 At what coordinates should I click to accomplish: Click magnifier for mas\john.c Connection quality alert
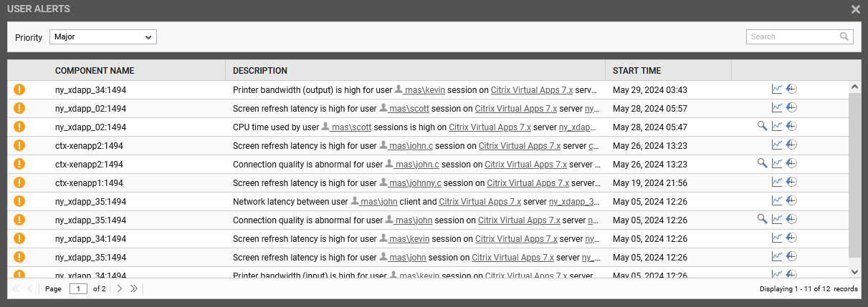click(x=763, y=163)
